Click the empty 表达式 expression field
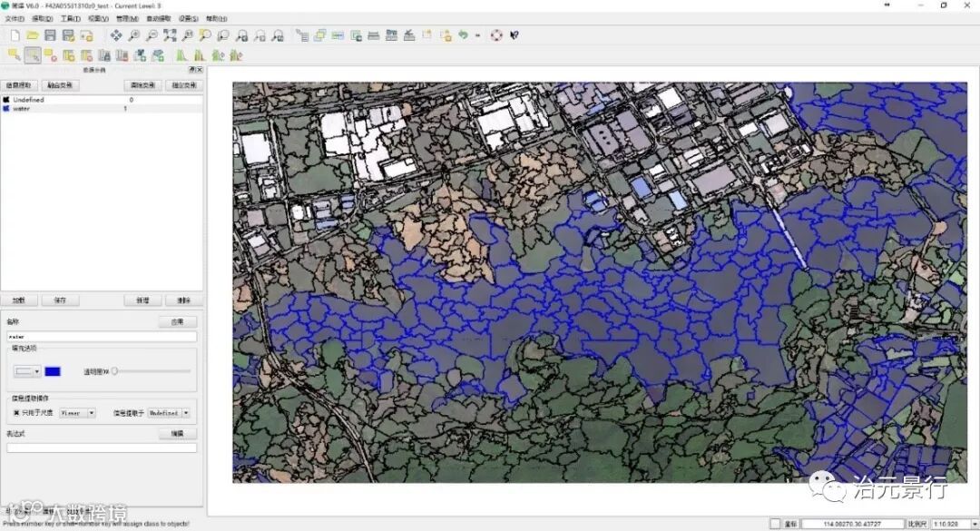This screenshot has height=531, width=980. [102, 447]
